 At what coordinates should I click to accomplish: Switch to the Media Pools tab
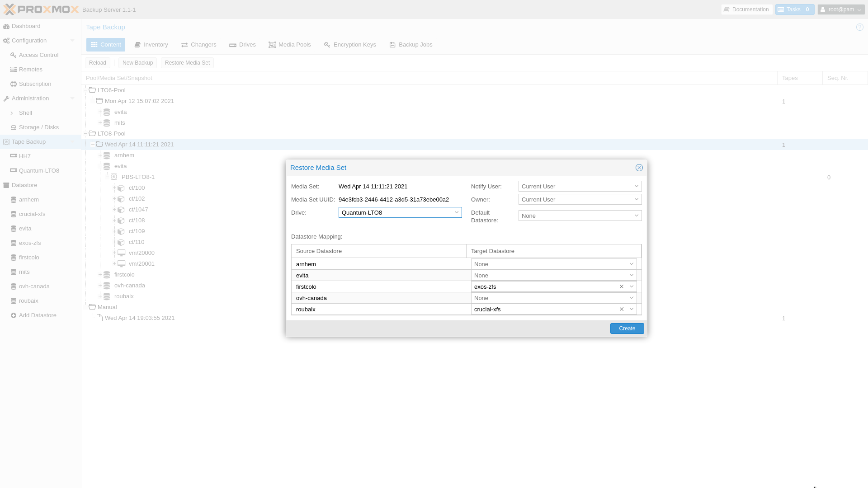click(289, 45)
